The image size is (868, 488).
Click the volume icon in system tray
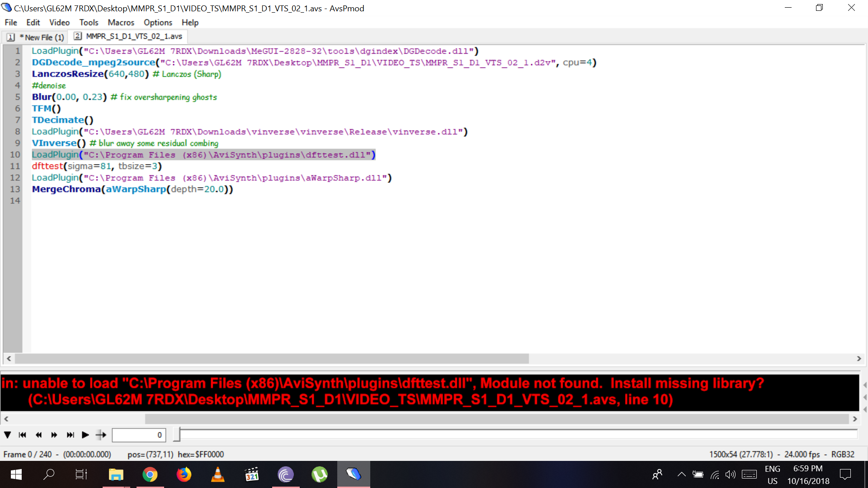730,474
